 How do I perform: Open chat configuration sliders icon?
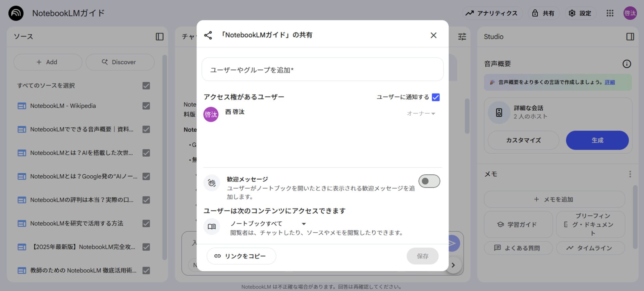click(x=462, y=37)
